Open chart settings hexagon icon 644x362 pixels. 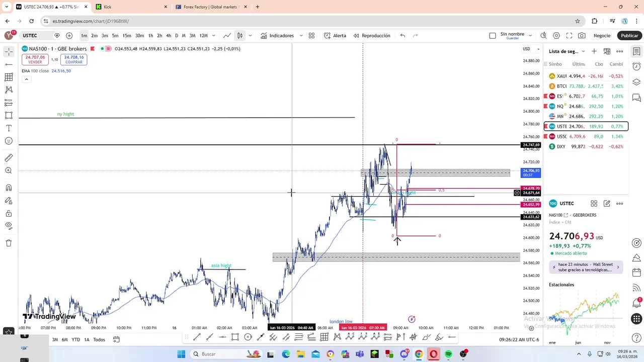coord(556,36)
